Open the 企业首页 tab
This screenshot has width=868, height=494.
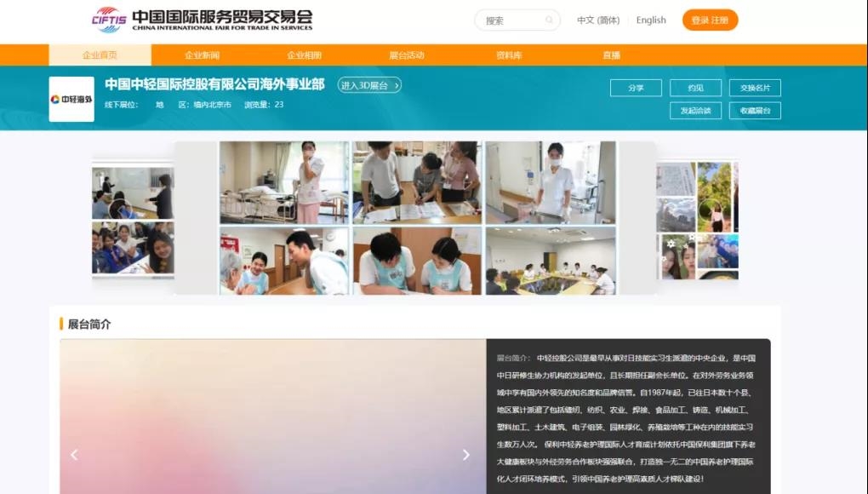(x=100, y=55)
